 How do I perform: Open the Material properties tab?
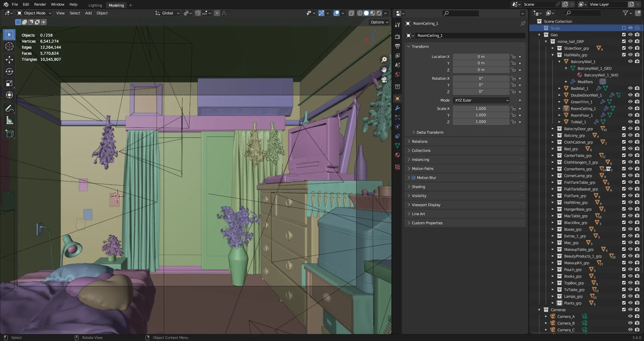397,155
